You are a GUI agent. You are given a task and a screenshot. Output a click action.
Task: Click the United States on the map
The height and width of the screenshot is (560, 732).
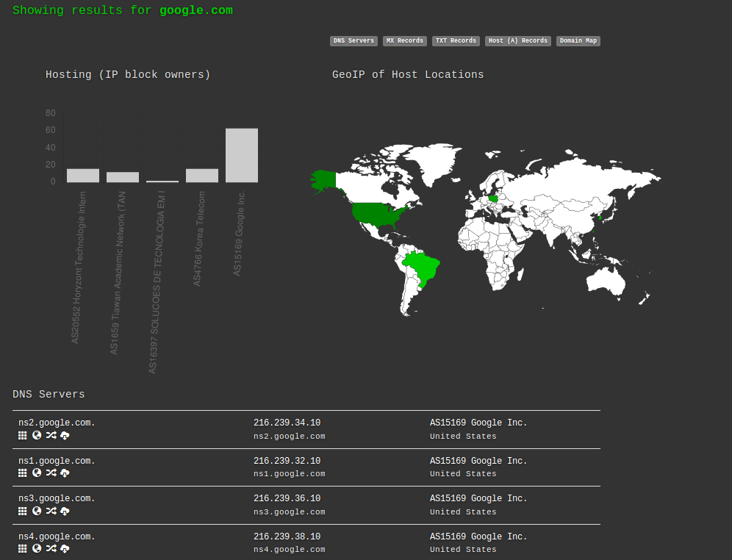pos(376,213)
